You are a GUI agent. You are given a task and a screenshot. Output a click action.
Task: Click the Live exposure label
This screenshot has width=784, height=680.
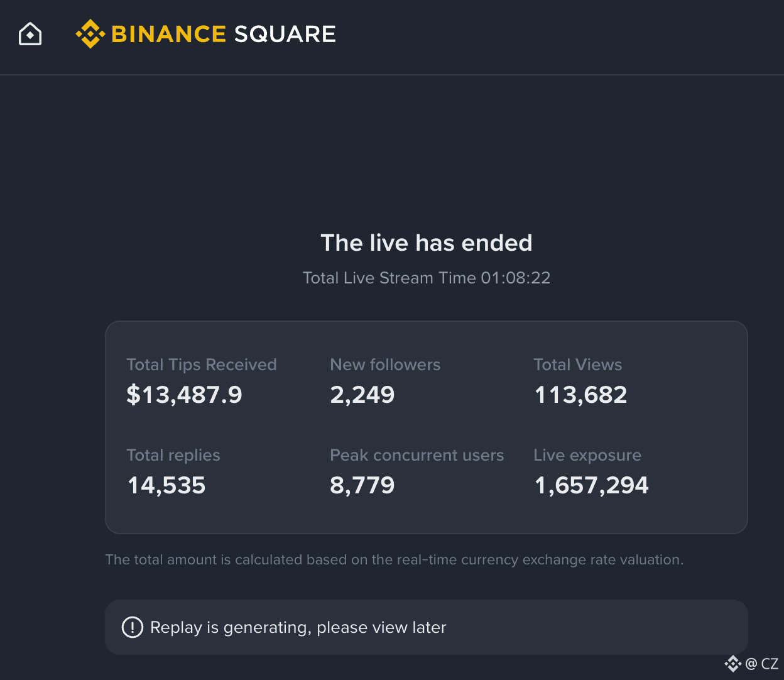(x=587, y=455)
